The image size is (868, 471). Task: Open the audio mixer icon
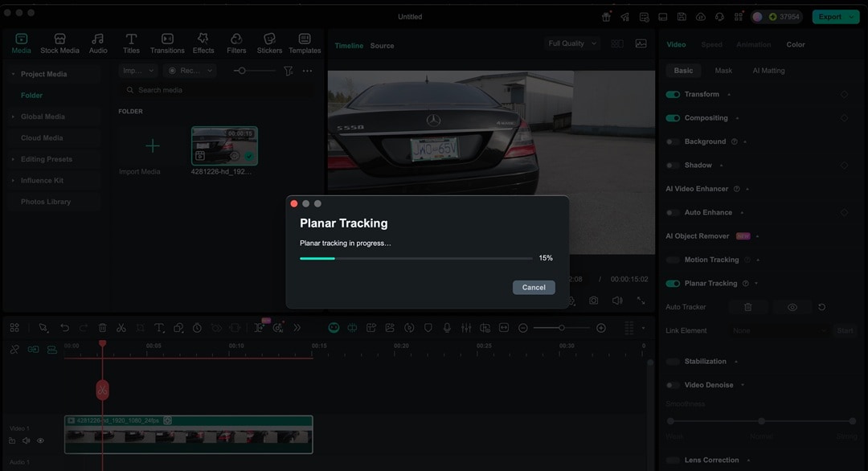(466, 328)
